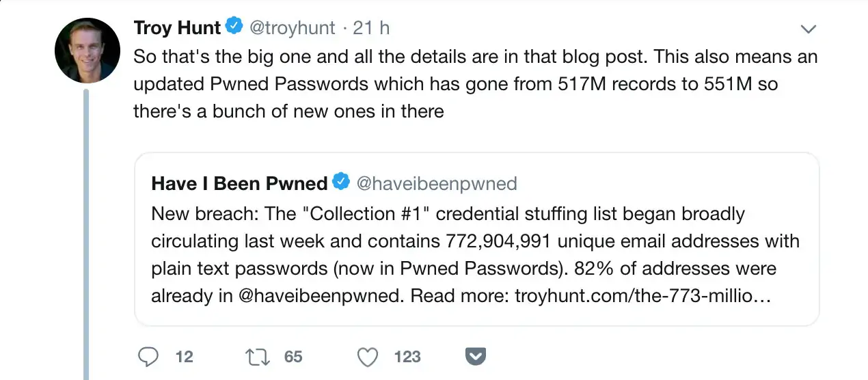Like the tweet with the heart icon
868x380 pixels.
tap(368, 357)
